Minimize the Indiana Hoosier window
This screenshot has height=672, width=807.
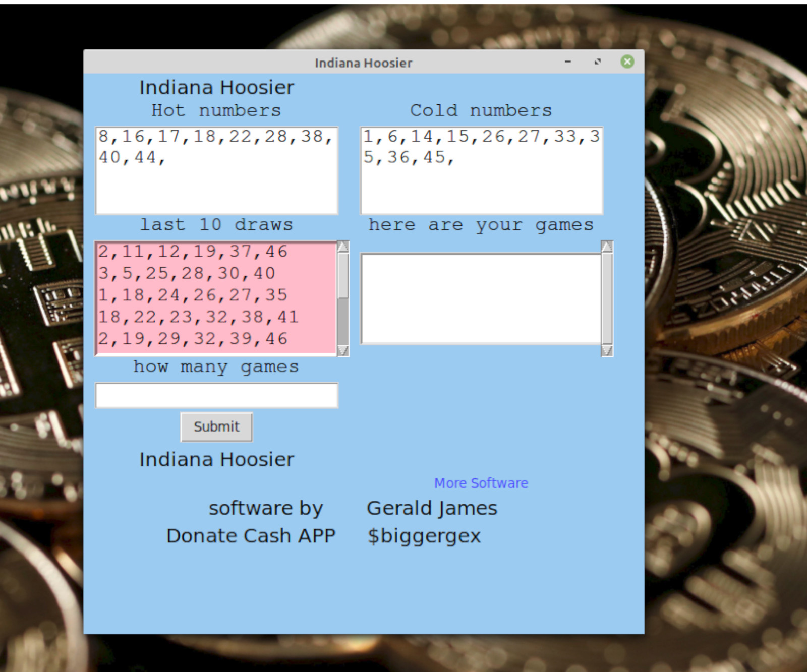tap(568, 62)
